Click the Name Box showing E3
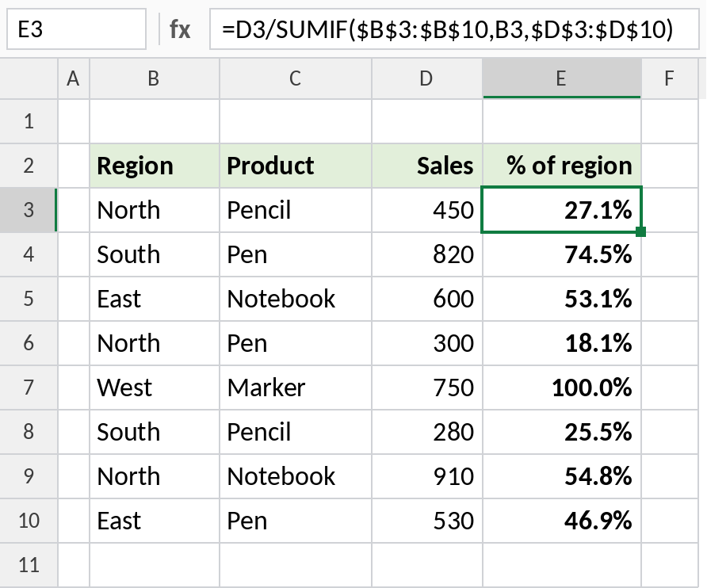Viewport: 707px width, 588px height. tap(76, 29)
